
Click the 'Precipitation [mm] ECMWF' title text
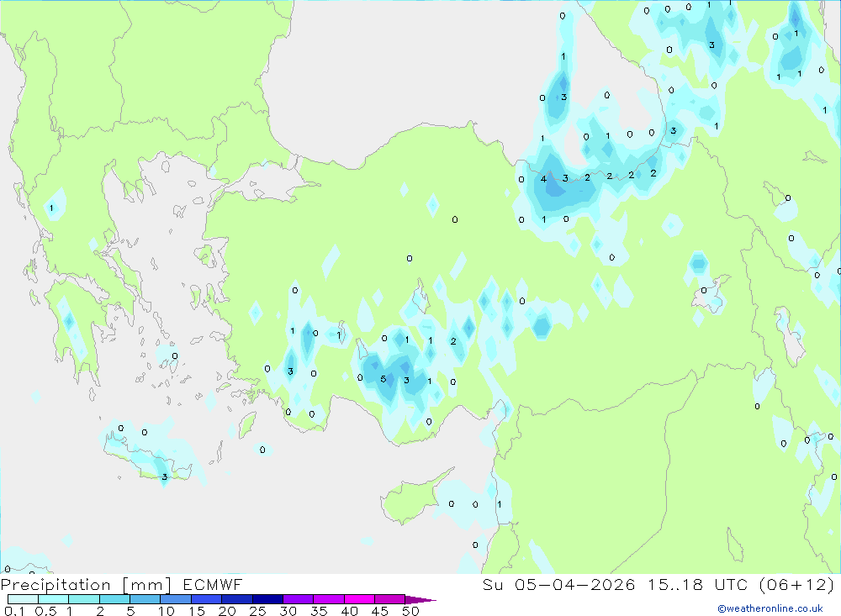[x=122, y=584]
